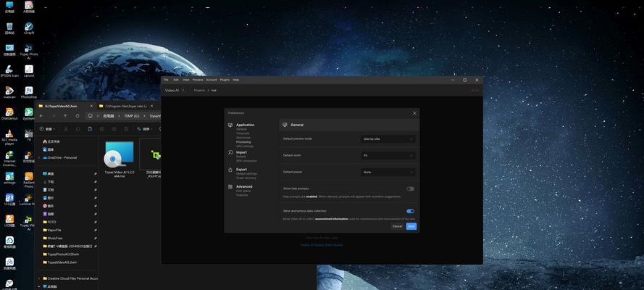Open the 控制面板 desktop icon

click(x=9, y=49)
